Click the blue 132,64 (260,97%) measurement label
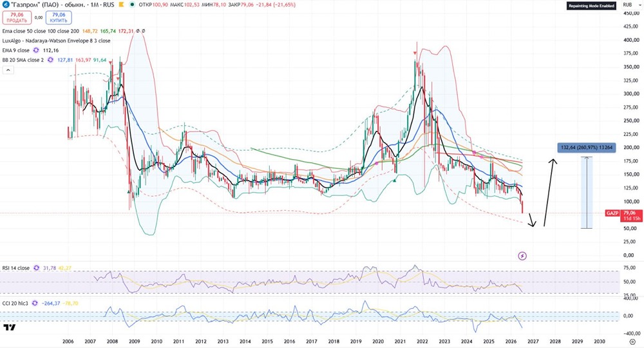This screenshot has height=348, width=644. pos(587,148)
